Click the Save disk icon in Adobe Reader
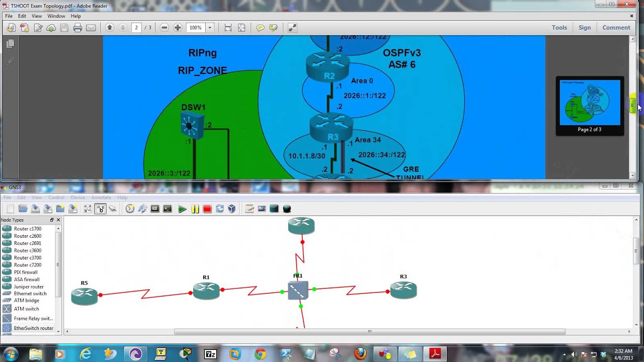This screenshot has height=362, width=644. (x=64, y=28)
